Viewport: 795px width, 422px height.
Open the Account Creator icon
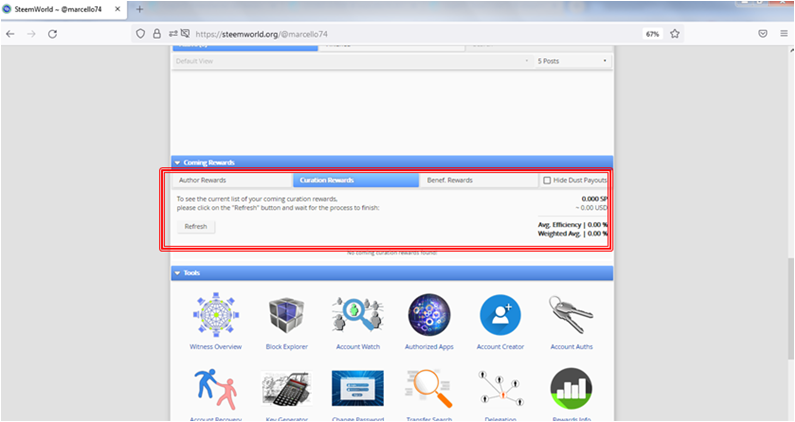tap(500, 315)
